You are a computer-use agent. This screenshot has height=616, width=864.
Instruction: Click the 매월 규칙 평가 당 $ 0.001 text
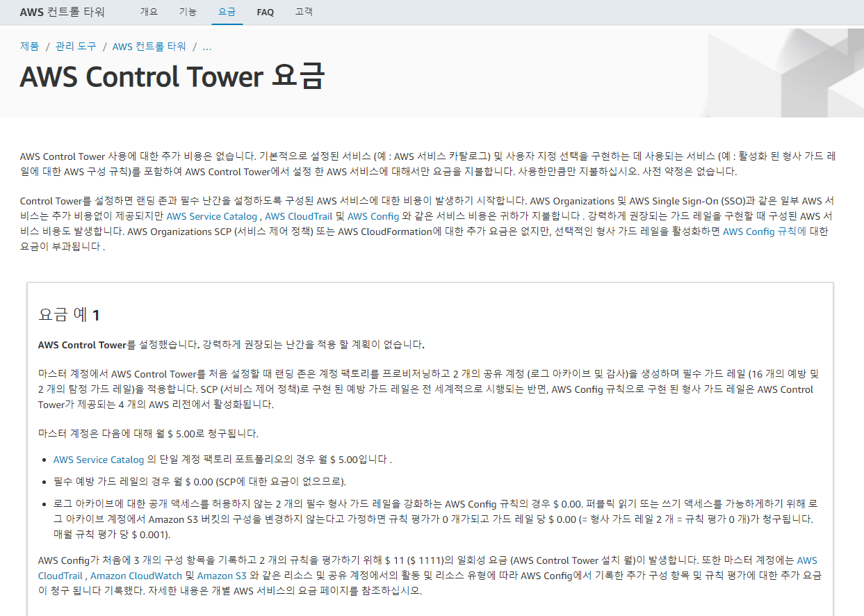(112, 535)
